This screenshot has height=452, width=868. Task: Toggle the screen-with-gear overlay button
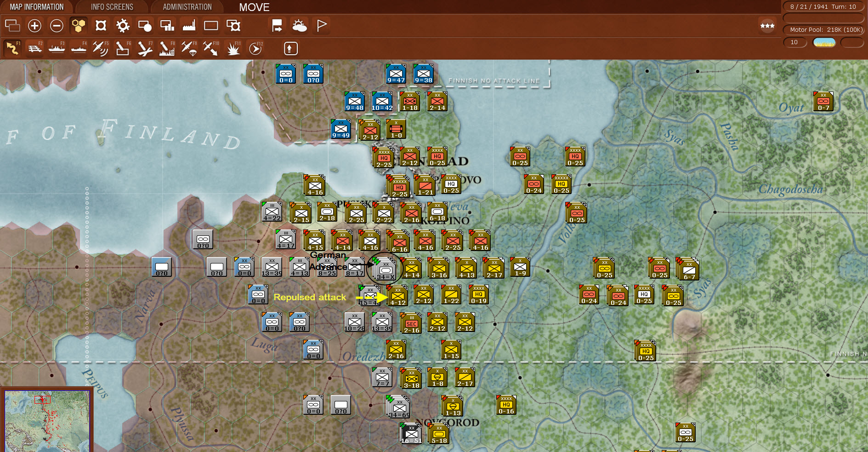[x=233, y=26]
